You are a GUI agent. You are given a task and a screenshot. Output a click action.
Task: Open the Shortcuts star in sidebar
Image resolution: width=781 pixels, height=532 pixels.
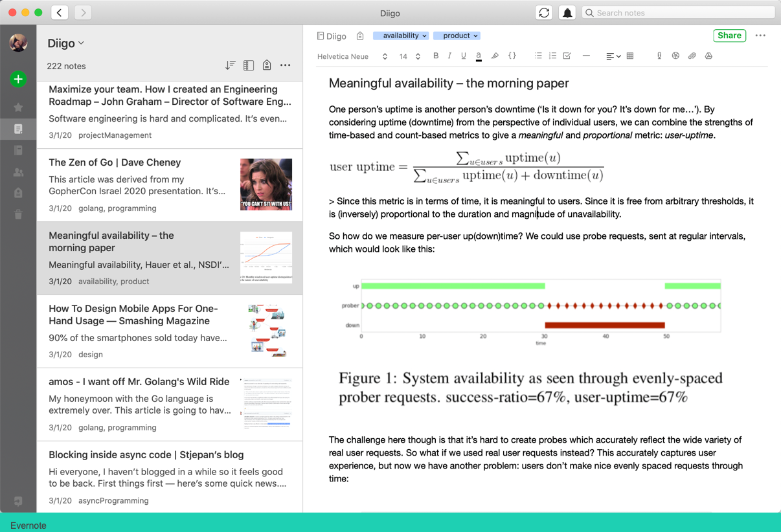[x=18, y=107]
